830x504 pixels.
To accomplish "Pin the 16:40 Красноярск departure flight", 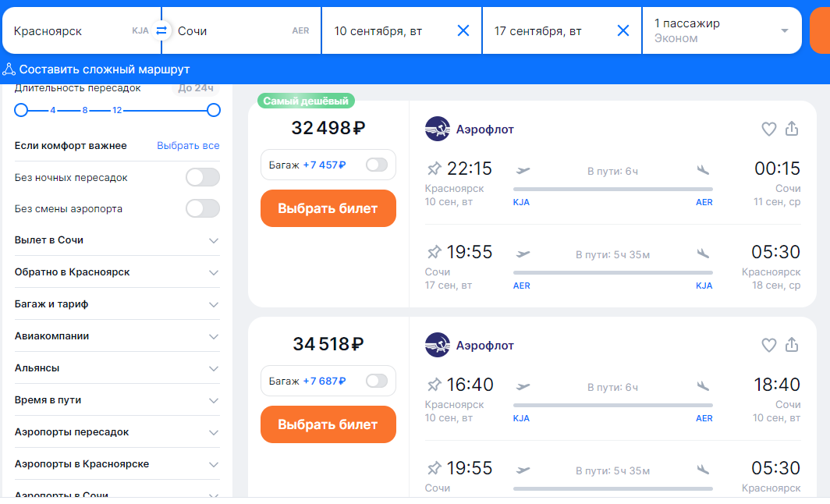I will [435, 385].
